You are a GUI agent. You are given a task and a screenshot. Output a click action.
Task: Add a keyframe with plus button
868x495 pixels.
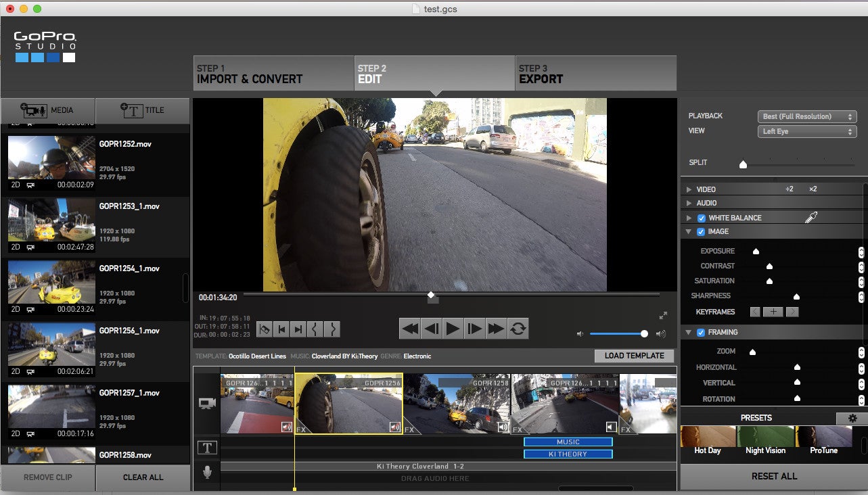click(773, 312)
